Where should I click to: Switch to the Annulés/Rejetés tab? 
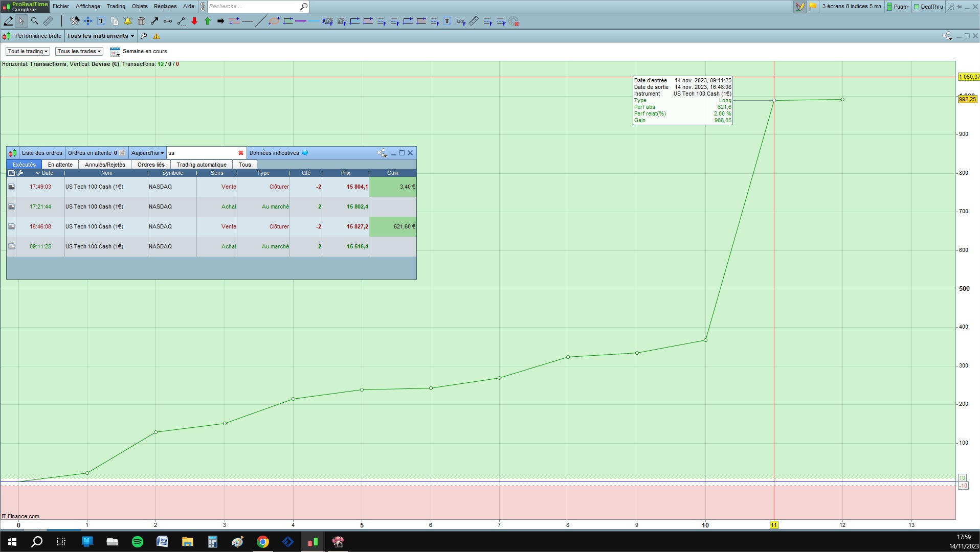click(105, 165)
